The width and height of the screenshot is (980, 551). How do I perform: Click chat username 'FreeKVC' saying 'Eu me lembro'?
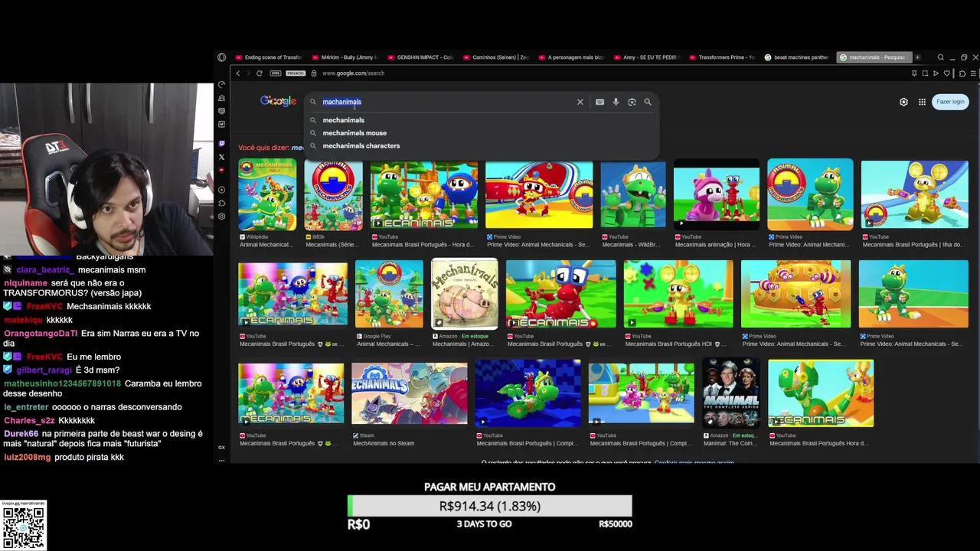click(x=44, y=357)
